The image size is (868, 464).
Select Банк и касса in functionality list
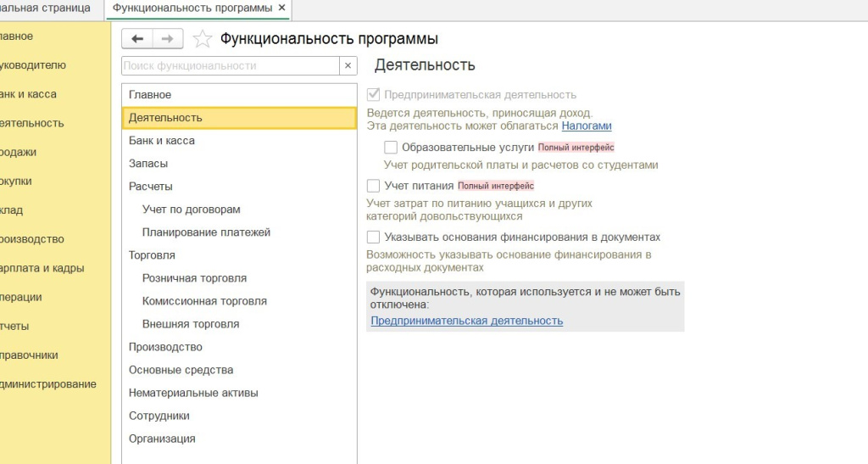[x=162, y=141]
